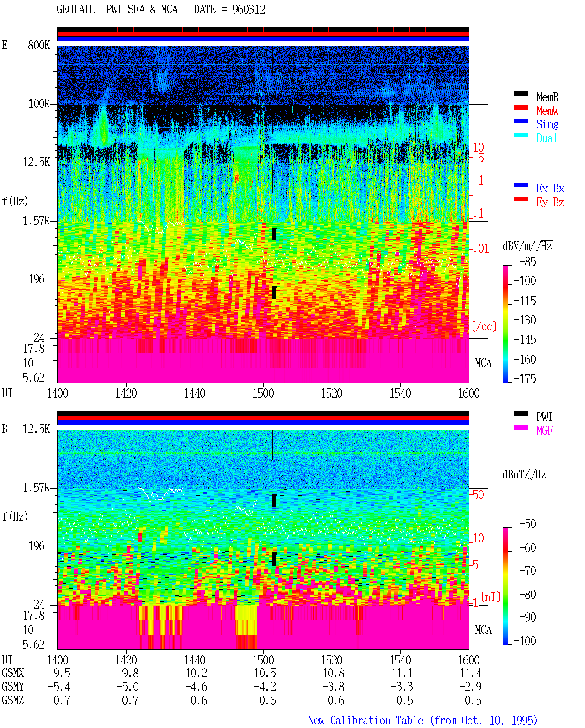The height and width of the screenshot is (728, 585).
Task: Select the dBV/m/√Hz unit label
Action: point(527,246)
